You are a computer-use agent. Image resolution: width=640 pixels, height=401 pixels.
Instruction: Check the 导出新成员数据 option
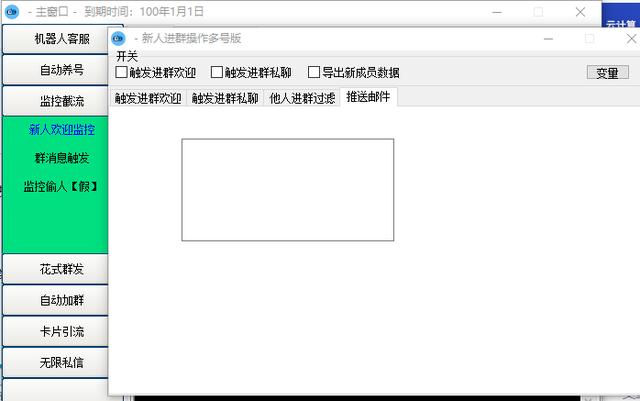[314, 73]
